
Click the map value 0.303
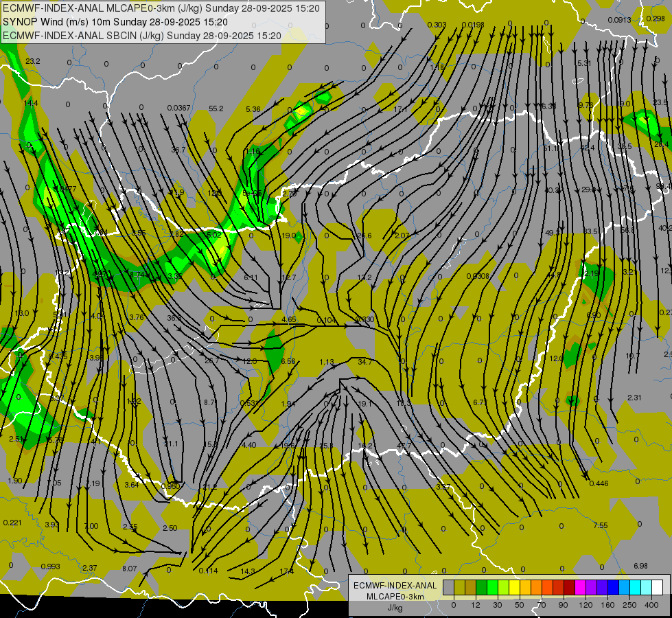click(x=437, y=25)
